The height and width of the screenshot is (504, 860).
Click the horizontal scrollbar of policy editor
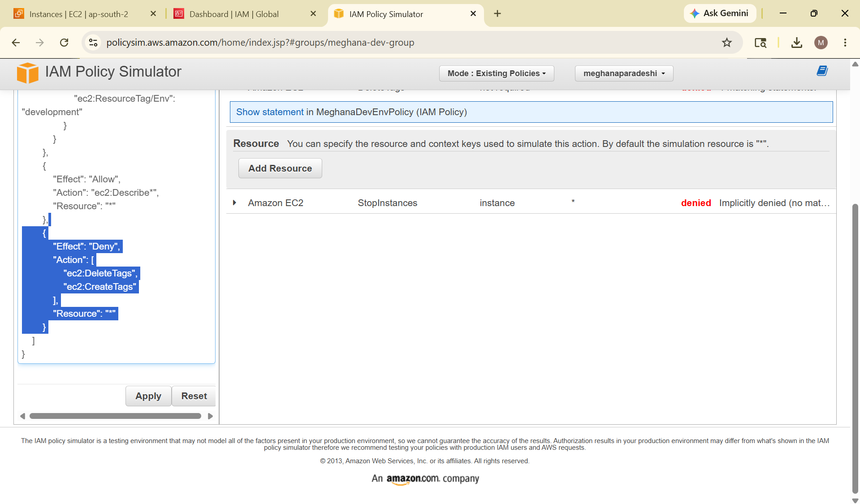pyautogui.click(x=115, y=416)
